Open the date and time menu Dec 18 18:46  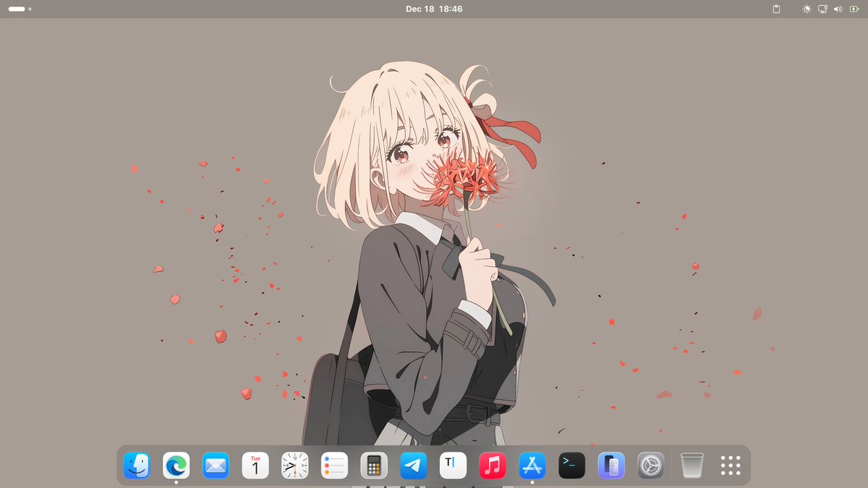[434, 9]
